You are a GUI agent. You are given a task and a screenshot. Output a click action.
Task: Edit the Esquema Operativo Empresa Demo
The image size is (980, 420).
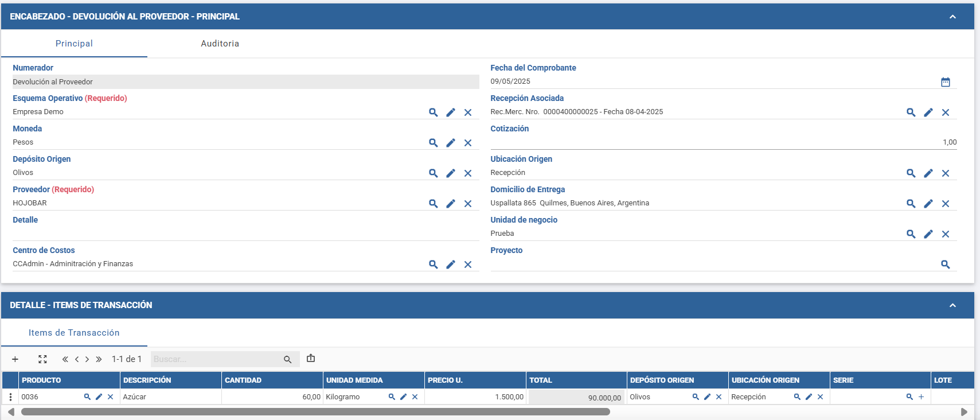click(451, 112)
